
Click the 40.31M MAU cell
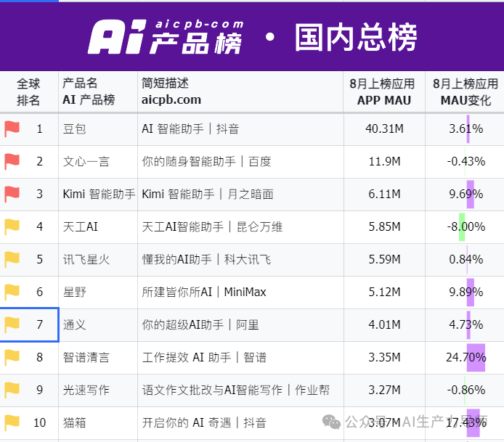[384, 129]
